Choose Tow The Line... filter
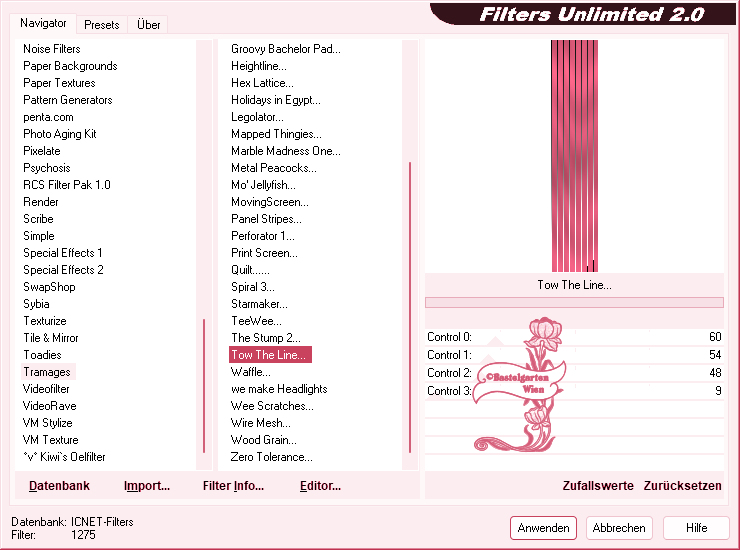The height and width of the screenshot is (550, 740). [x=270, y=355]
